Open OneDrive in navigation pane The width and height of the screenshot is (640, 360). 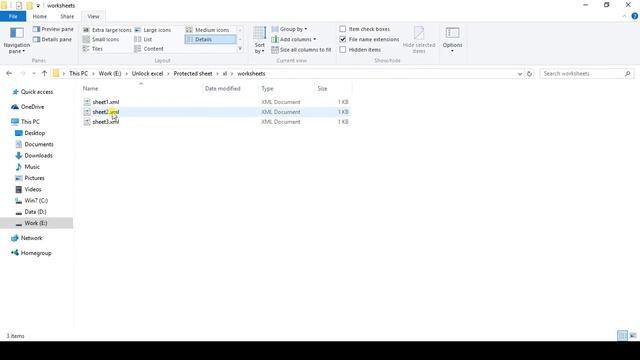point(28,107)
